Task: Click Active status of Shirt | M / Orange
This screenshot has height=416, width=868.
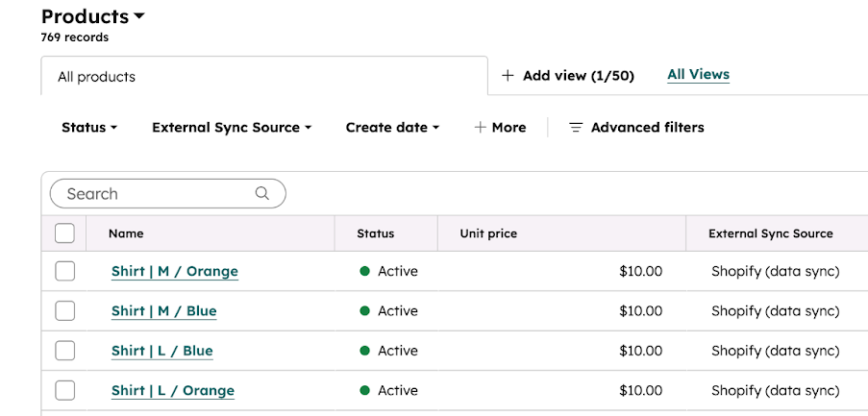Action: click(x=388, y=272)
